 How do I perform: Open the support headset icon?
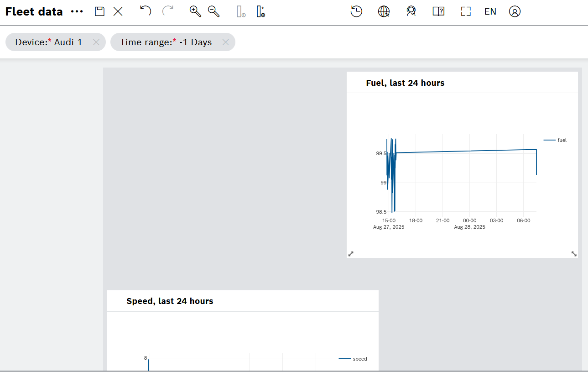(x=411, y=12)
